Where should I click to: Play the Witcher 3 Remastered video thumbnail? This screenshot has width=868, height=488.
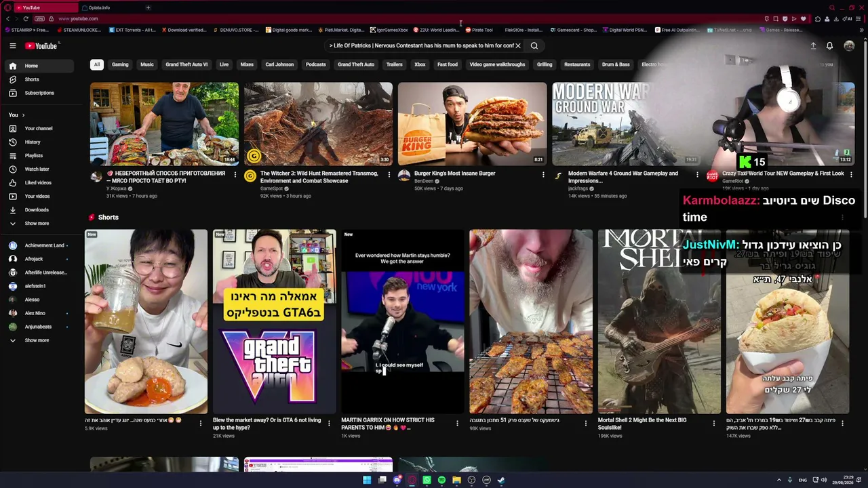[x=318, y=124]
